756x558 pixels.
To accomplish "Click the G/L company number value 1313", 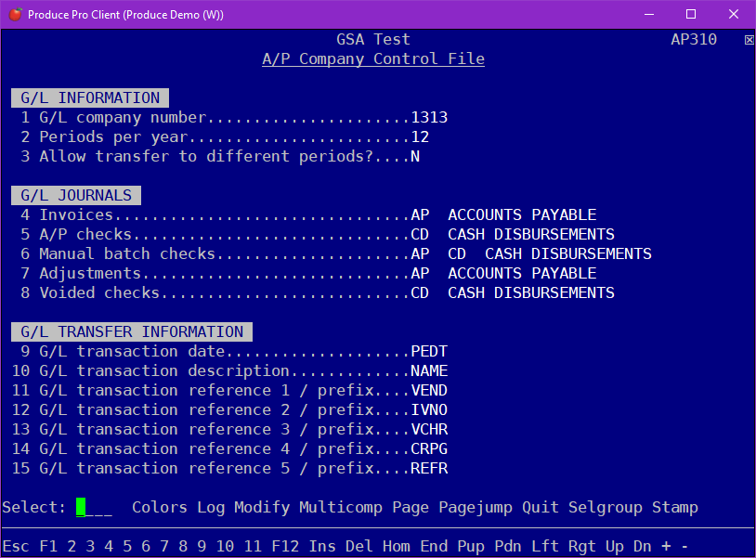I will pos(429,117).
